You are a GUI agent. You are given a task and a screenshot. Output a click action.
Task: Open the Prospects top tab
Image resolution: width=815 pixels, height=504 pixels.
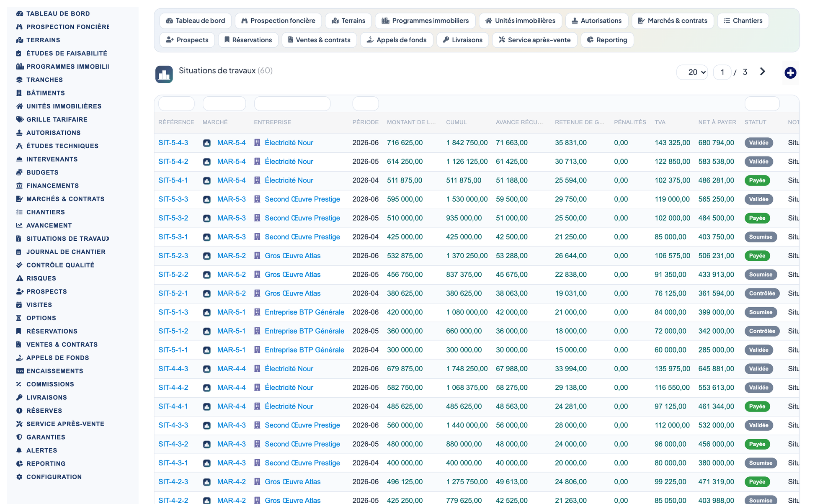[x=187, y=40]
